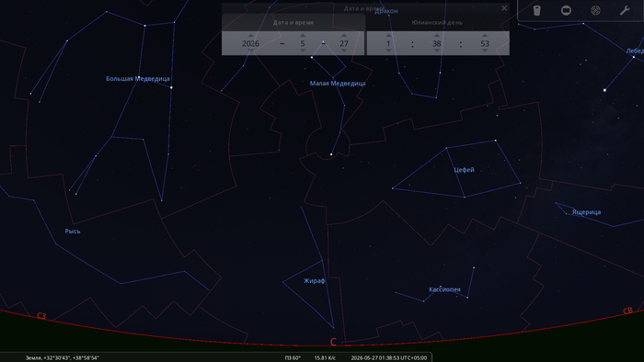Click the Большая Медведица constellation label
This screenshot has height=362, width=644.
(138, 79)
